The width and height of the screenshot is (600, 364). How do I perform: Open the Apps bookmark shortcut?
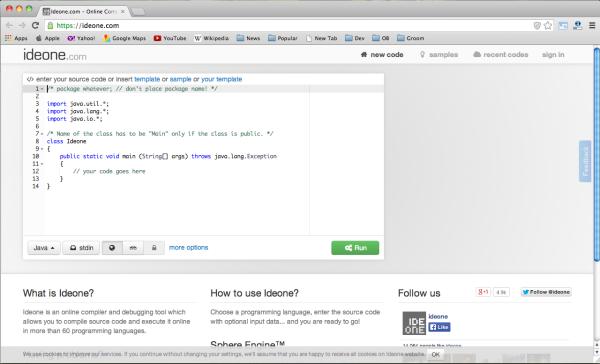[16, 38]
